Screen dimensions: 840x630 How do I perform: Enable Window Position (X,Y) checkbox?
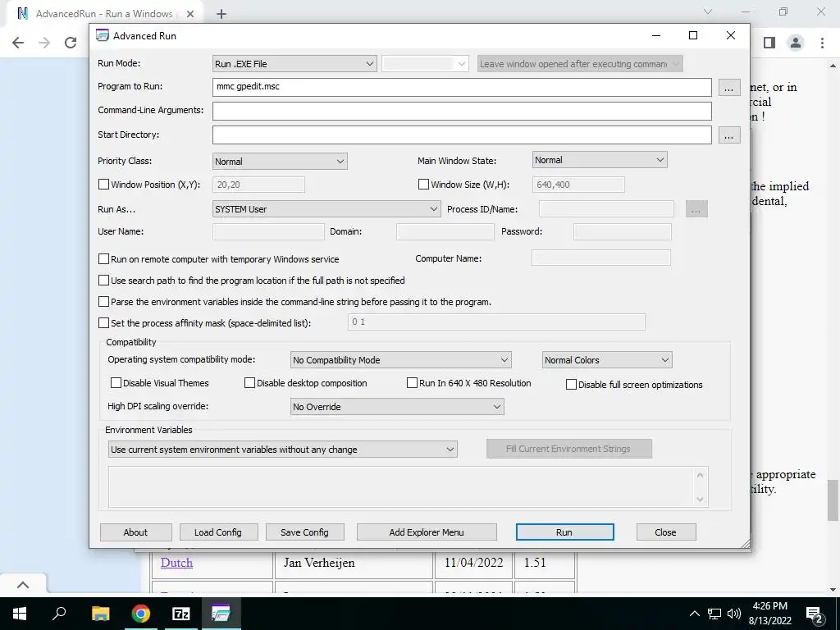(x=104, y=185)
